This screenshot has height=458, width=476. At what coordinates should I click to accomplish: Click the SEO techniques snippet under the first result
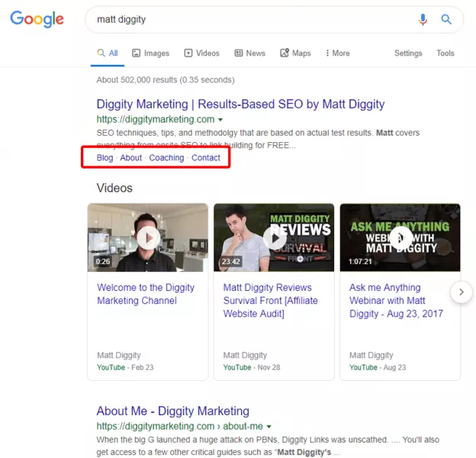[258, 139]
